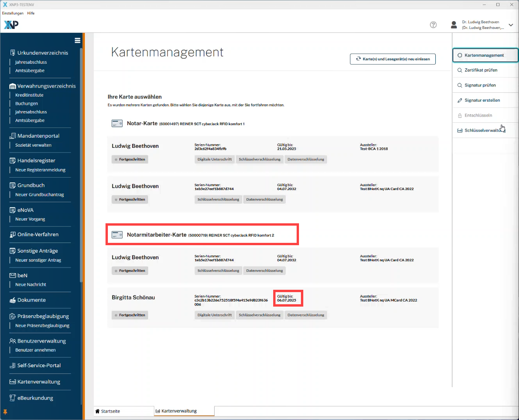
Task: Open the Hilfe menu
Action: (x=31, y=13)
